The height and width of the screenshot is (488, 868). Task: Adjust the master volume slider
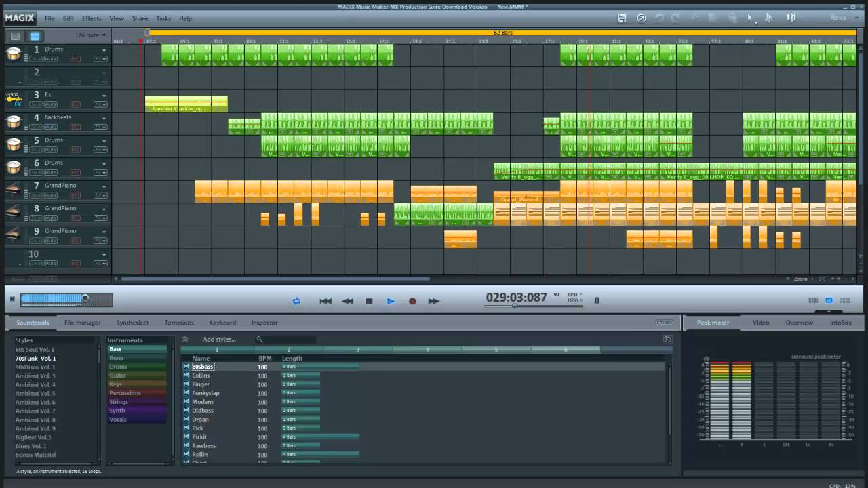pos(66,299)
